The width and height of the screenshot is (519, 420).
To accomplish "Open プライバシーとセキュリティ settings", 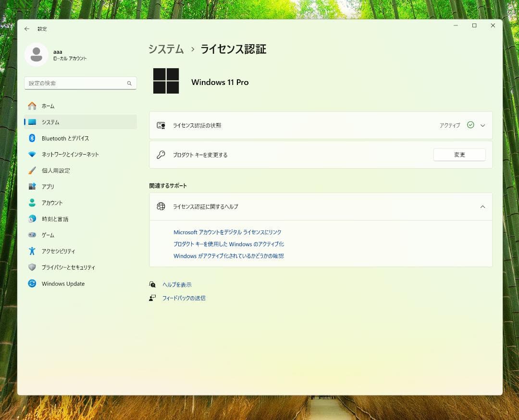I will [x=68, y=267].
